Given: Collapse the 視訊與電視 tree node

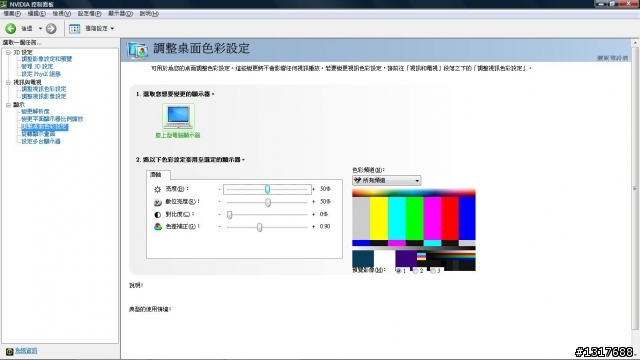Looking at the screenshot, I should tap(8, 82).
